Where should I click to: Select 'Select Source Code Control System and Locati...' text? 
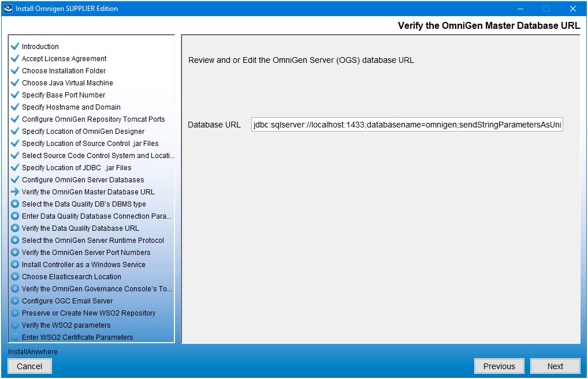pyautogui.click(x=98, y=155)
